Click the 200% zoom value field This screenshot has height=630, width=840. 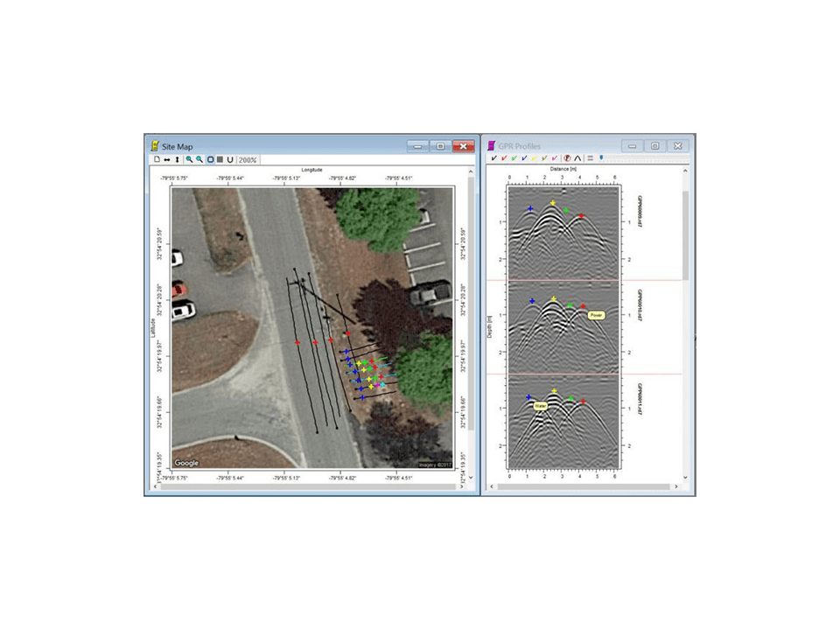click(248, 160)
